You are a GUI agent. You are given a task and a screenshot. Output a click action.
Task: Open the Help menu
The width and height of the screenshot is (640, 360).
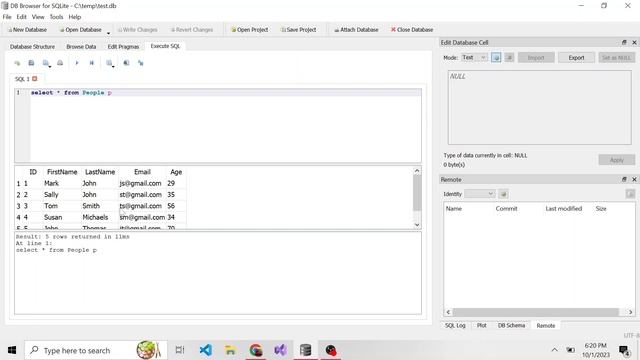tap(75, 17)
